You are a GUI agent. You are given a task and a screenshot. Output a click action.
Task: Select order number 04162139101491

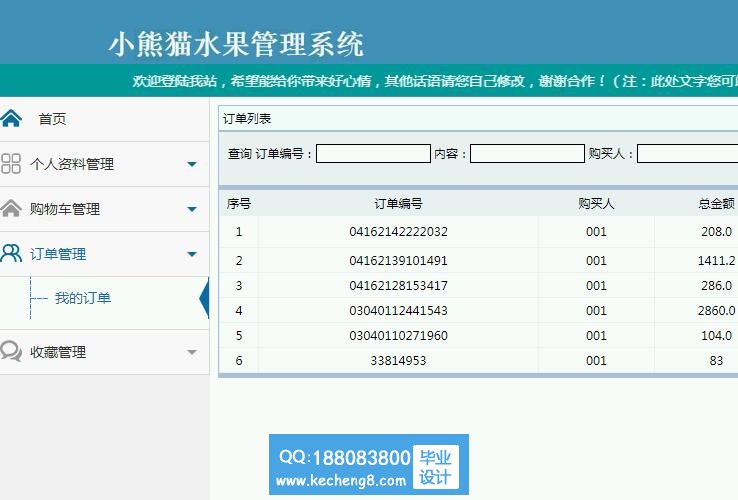pos(398,260)
